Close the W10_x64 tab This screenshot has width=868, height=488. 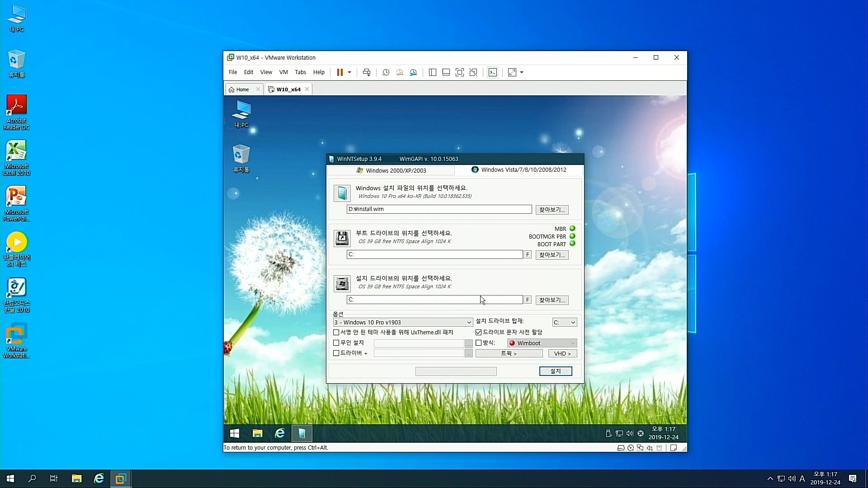click(307, 89)
